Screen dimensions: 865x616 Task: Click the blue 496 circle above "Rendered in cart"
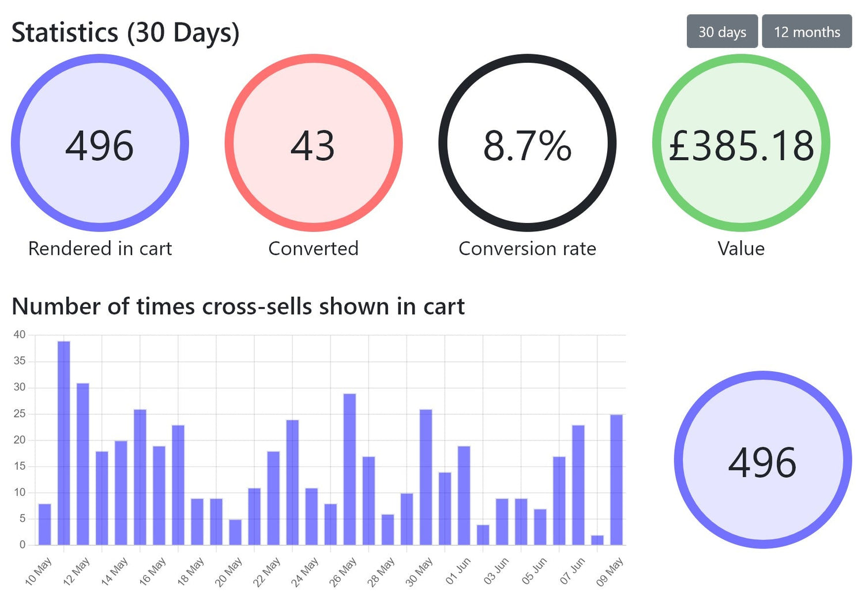pyautogui.click(x=100, y=143)
